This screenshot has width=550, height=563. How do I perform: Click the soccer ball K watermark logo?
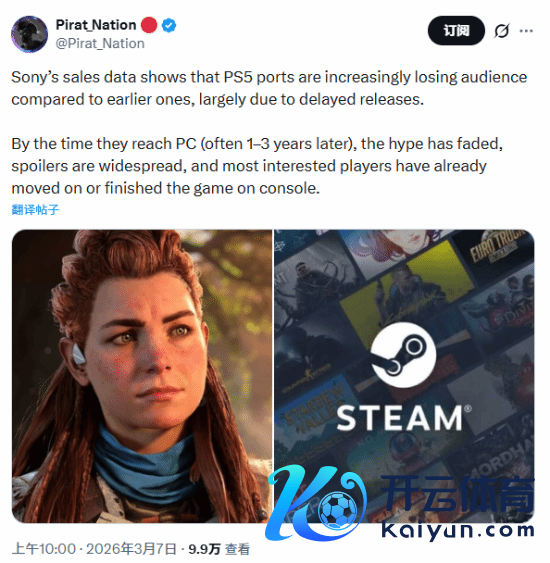pos(316,503)
